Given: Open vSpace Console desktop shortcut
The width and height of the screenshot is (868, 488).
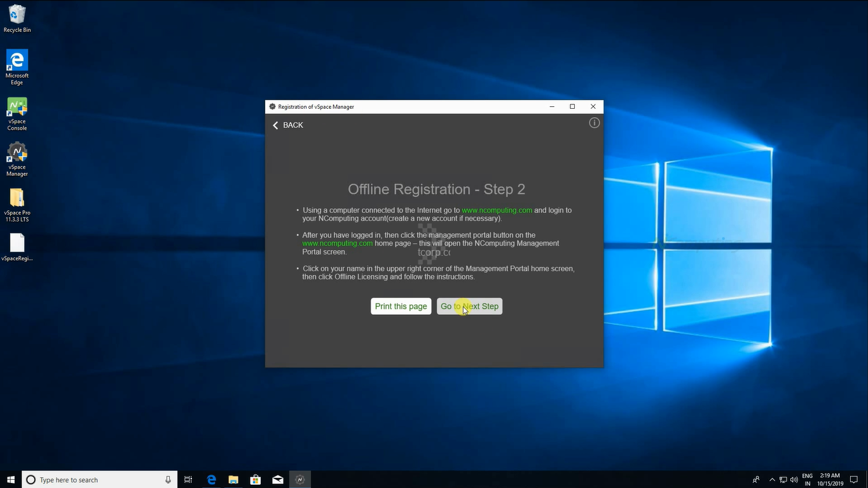Looking at the screenshot, I should coord(17,114).
